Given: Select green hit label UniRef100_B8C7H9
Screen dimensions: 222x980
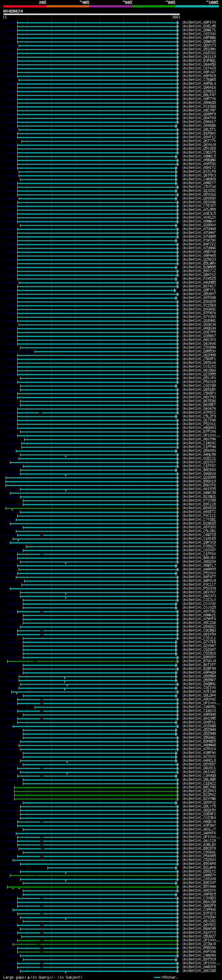Looking at the screenshot, I should tap(199, 787).
